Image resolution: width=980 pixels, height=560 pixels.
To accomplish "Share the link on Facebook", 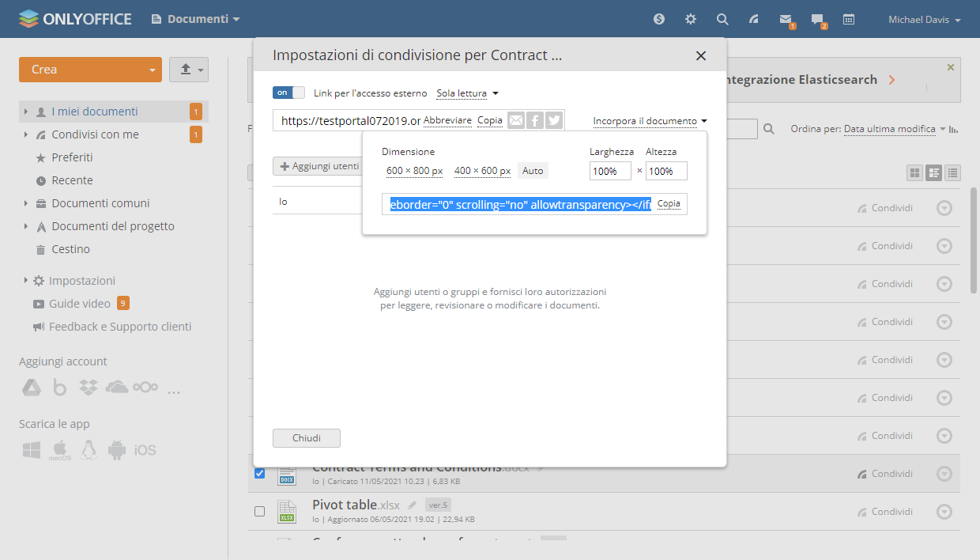I will pyautogui.click(x=535, y=120).
